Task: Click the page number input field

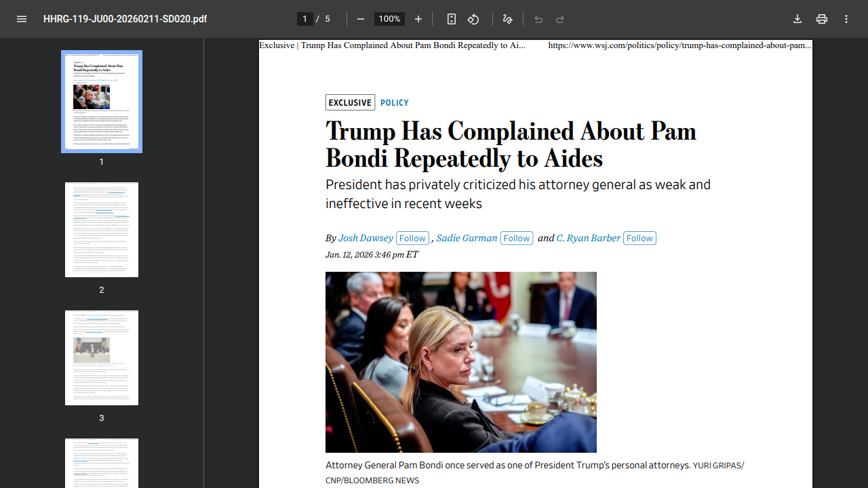Action: (305, 19)
